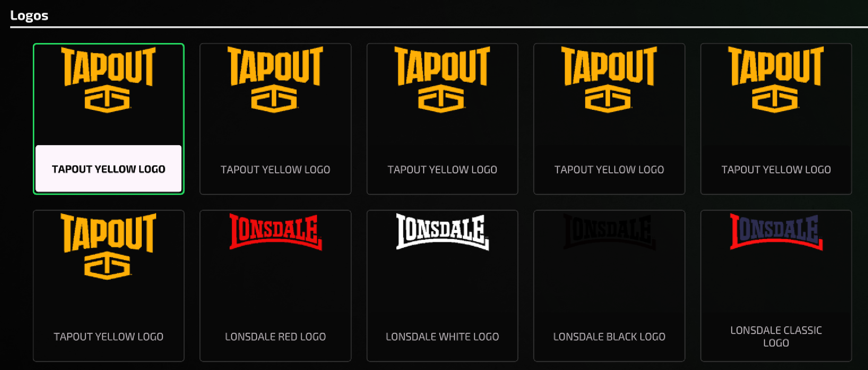
Task: Click the Lonsdale Red Logo label
Action: [275, 336]
